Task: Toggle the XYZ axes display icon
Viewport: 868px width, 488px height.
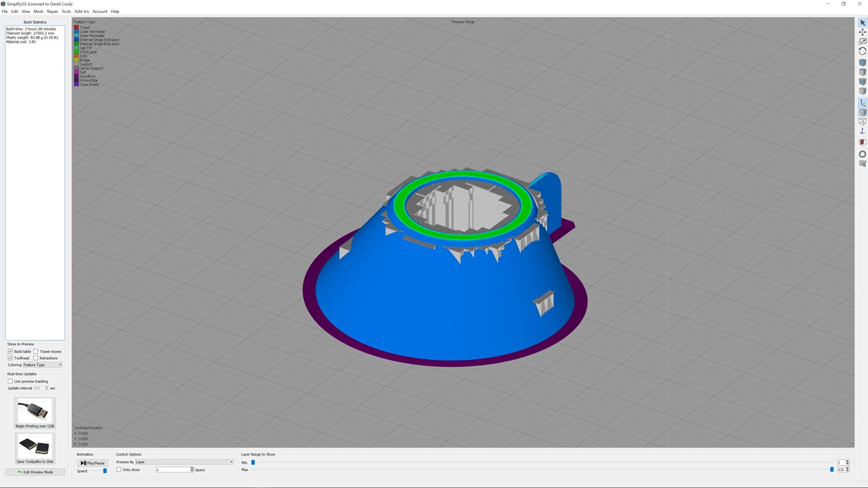Action: coord(863,103)
